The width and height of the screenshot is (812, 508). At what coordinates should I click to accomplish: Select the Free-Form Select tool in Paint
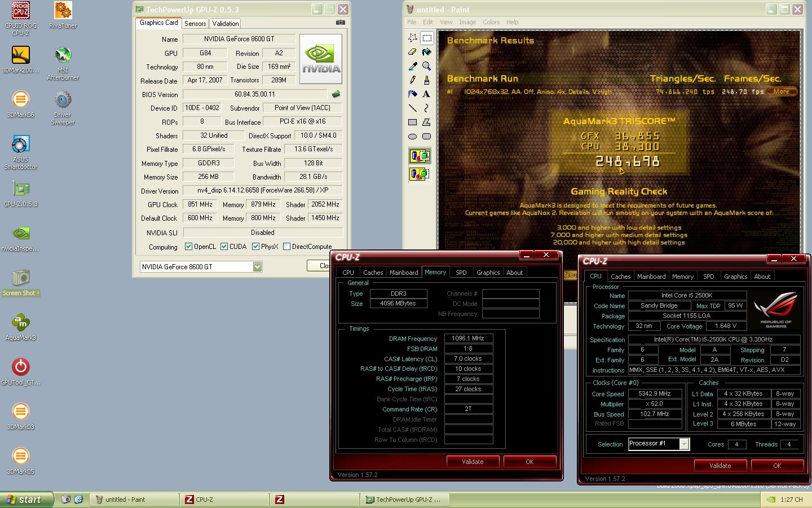click(x=413, y=38)
